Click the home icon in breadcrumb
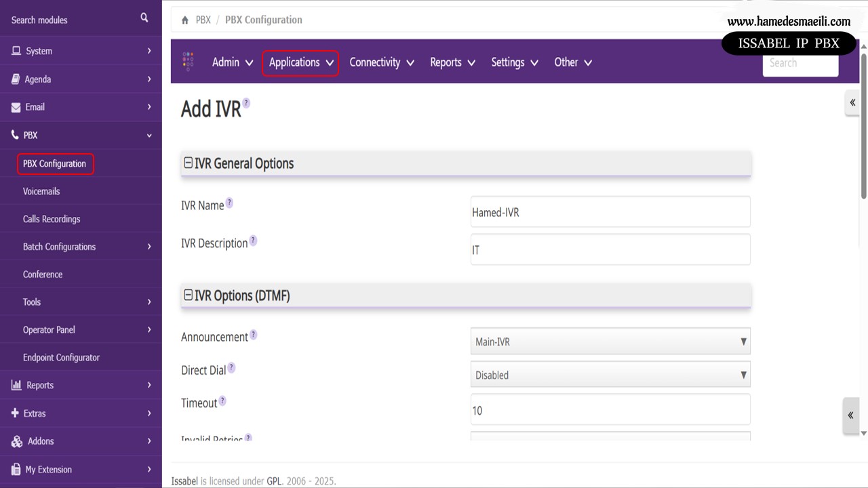This screenshot has height=488, width=868. coord(185,20)
